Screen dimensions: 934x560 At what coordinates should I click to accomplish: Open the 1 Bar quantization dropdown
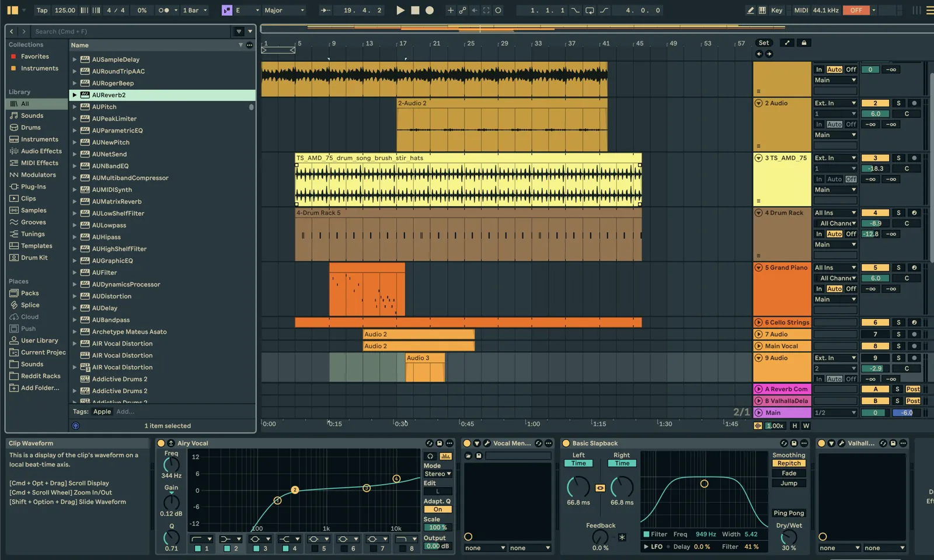[195, 10]
